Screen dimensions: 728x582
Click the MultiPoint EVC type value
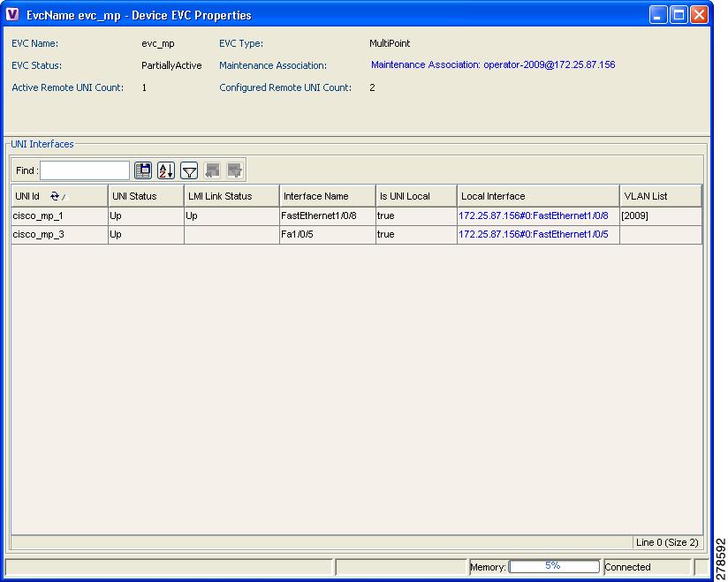[x=390, y=43]
